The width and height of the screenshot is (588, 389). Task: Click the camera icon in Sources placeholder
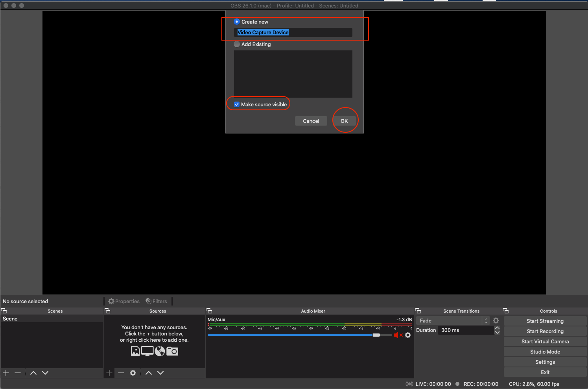tap(172, 351)
